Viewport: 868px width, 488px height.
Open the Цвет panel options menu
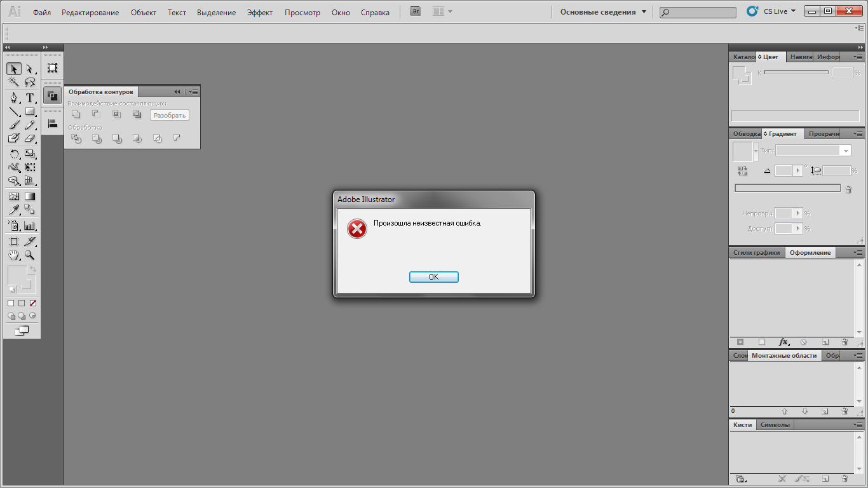coord(858,57)
